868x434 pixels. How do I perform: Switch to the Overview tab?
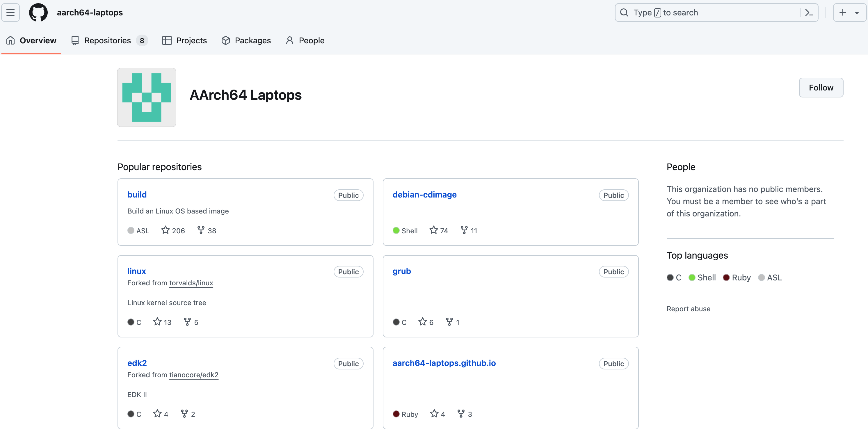[31, 40]
